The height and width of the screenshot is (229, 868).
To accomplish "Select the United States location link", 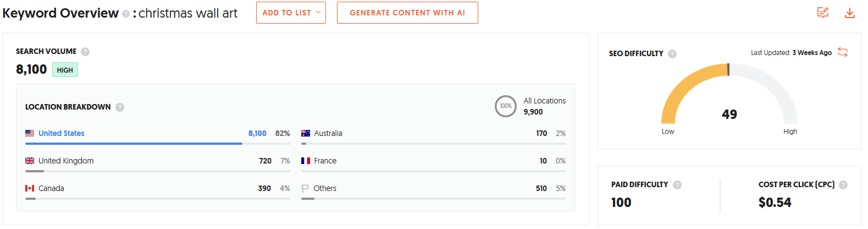I will click(x=61, y=133).
